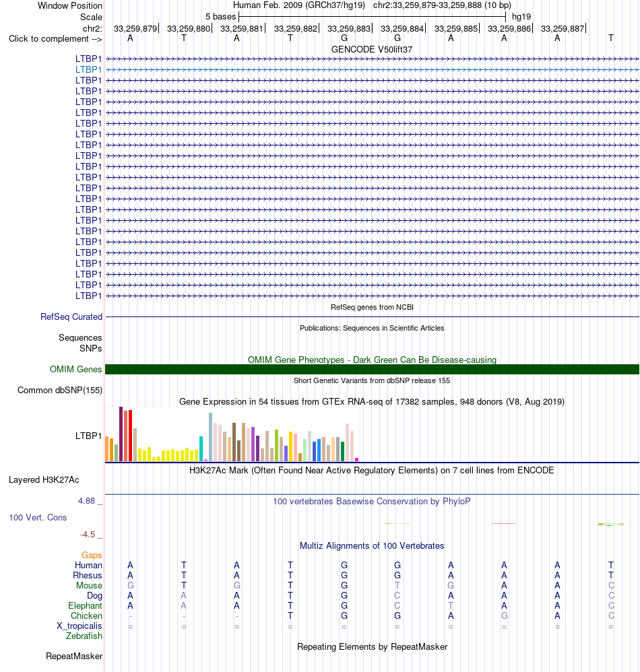This screenshot has height=672, width=640.
Task: Click the 'Sequences SNPs' track label
Action: [x=81, y=343]
